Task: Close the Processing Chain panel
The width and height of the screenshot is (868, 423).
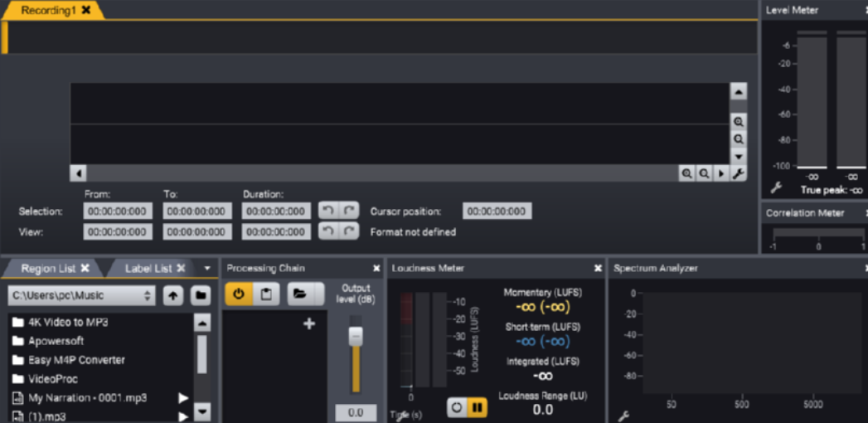Action: pyautogui.click(x=376, y=269)
